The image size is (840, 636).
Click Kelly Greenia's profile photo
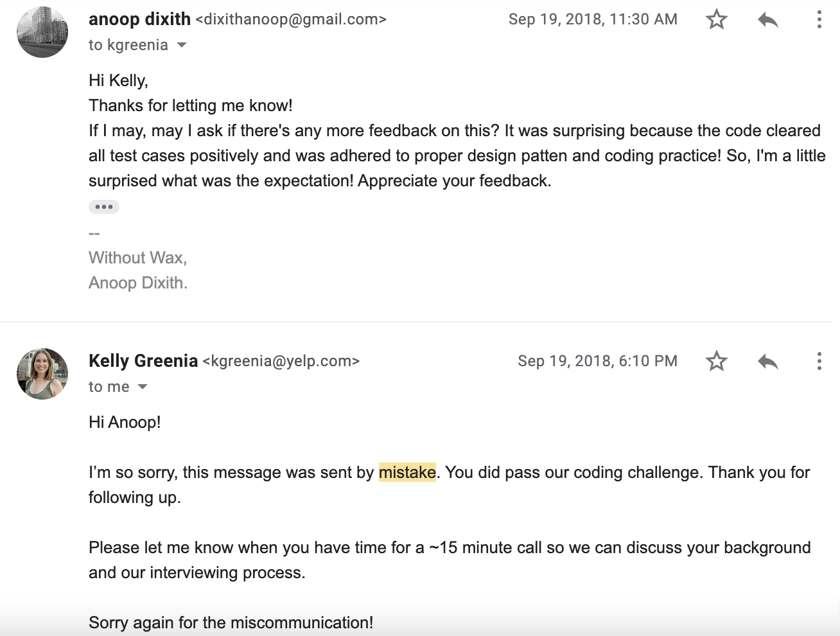tap(42, 374)
